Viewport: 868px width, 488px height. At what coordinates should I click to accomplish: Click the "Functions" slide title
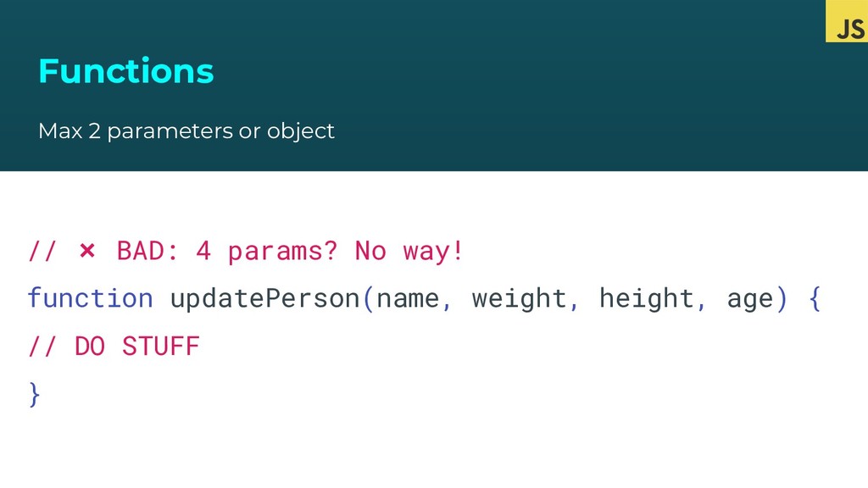click(125, 71)
